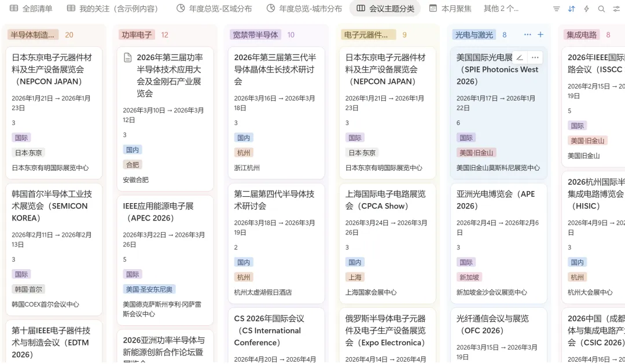
Task: Click the 半导体制造 count 20
Action: [69, 35]
